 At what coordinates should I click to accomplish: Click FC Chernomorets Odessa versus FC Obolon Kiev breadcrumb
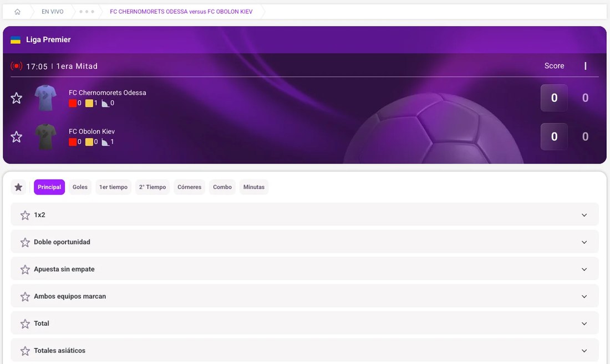tap(181, 12)
